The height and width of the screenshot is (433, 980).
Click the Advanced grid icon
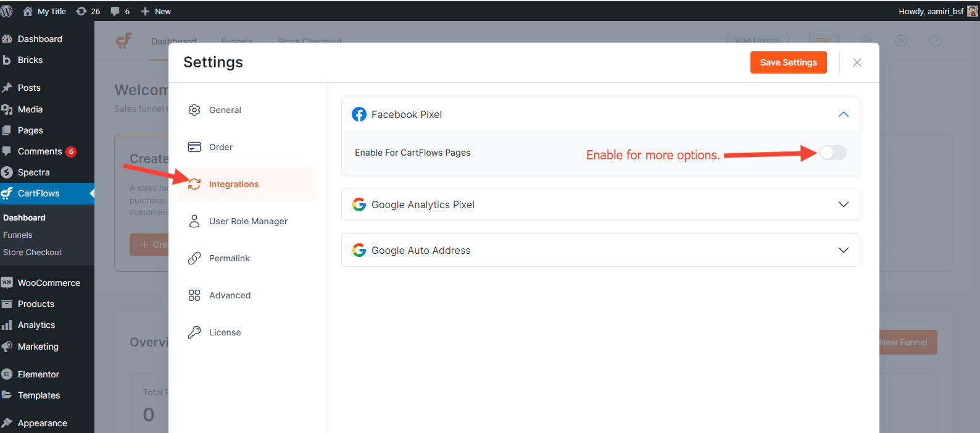pos(194,295)
